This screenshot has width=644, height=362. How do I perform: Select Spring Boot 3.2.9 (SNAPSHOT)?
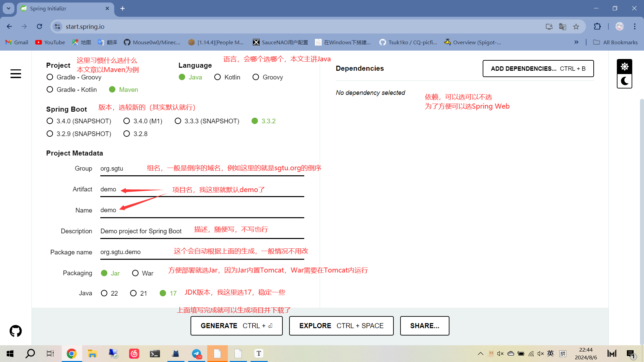click(x=79, y=134)
